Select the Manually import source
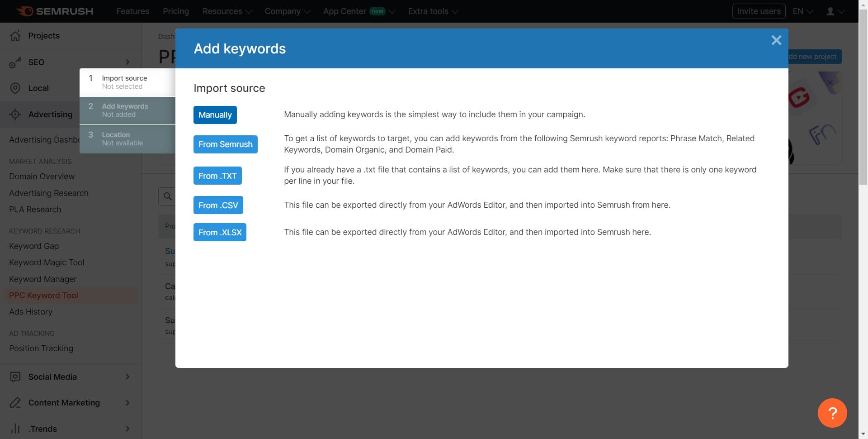The height and width of the screenshot is (439, 868). pyautogui.click(x=215, y=115)
